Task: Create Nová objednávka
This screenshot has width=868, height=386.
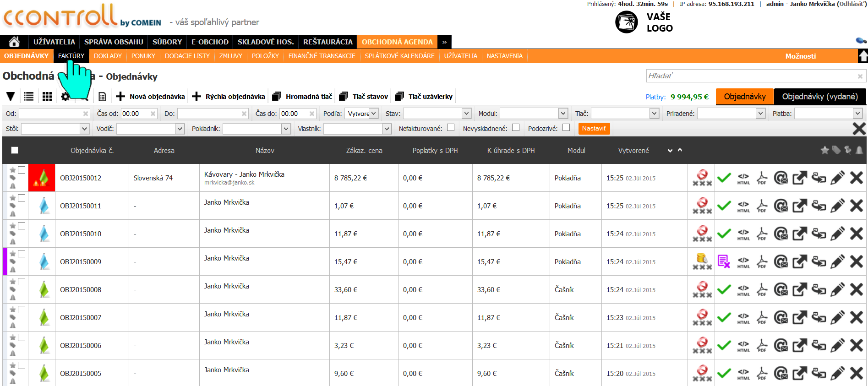Action: [151, 97]
